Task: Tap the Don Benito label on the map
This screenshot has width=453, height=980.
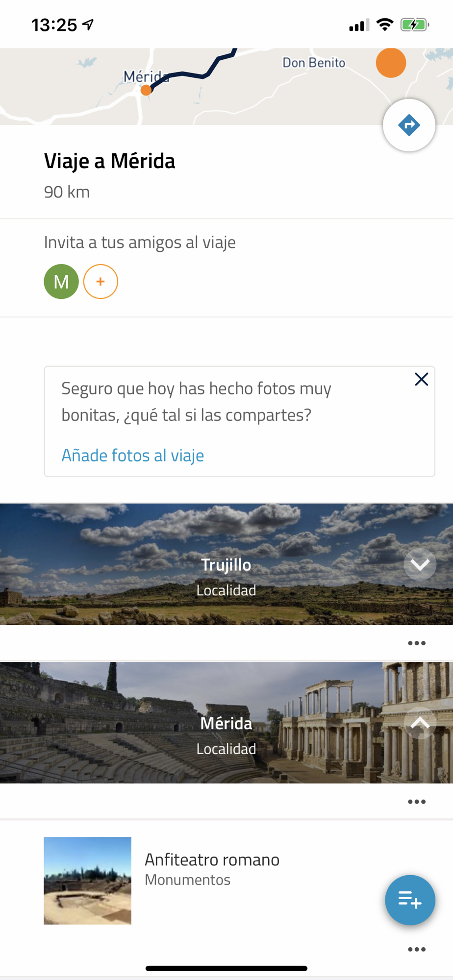Action: pyautogui.click(x=314, y=63)
